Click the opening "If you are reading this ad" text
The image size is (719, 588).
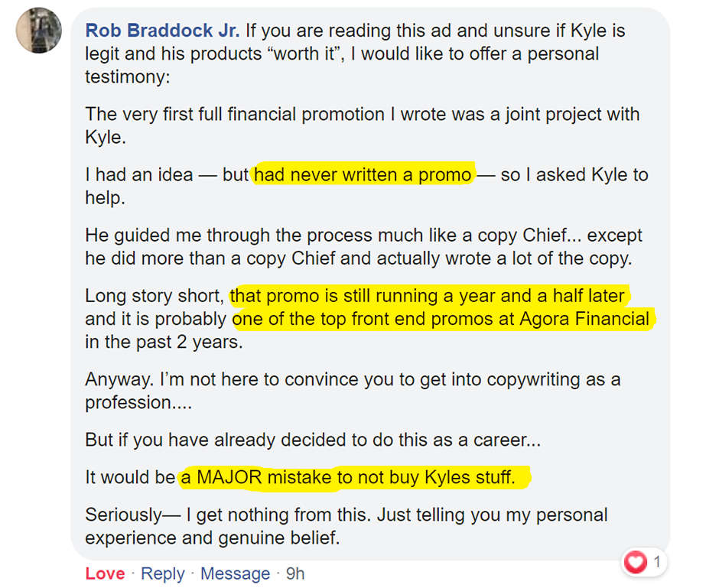(x=434, y=31)
